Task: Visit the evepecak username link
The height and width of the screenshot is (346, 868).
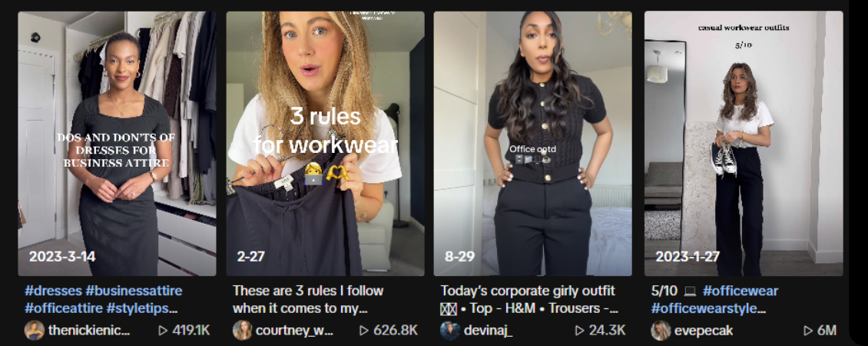Action: 704,331
